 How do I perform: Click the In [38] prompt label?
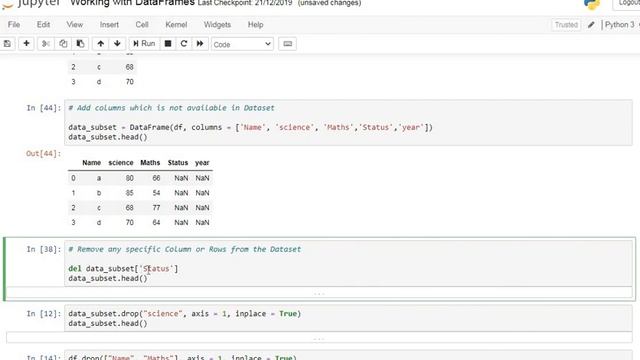point(44,249)
